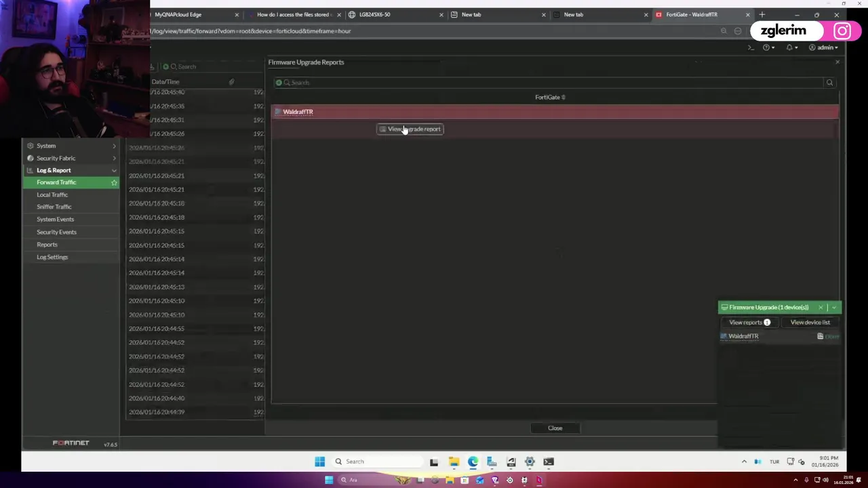868x488 pixels.
Task: Click the v7.6.5 firmware version label
Action: (110, 445)
